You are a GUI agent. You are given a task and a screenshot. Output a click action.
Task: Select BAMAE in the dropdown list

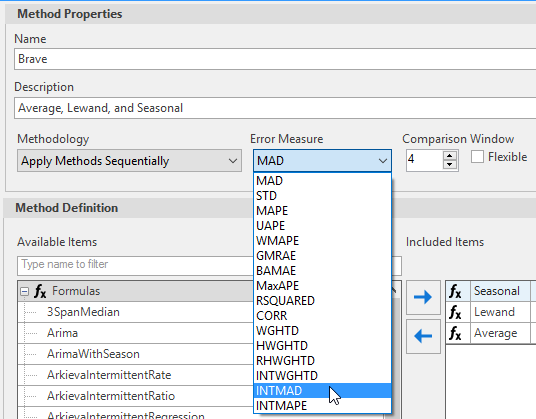pyautogui.click(x=322, y=271)
